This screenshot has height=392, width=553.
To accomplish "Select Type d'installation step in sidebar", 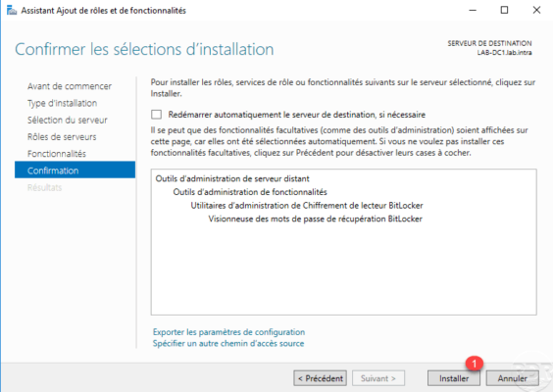I will [x=63, y=103].
